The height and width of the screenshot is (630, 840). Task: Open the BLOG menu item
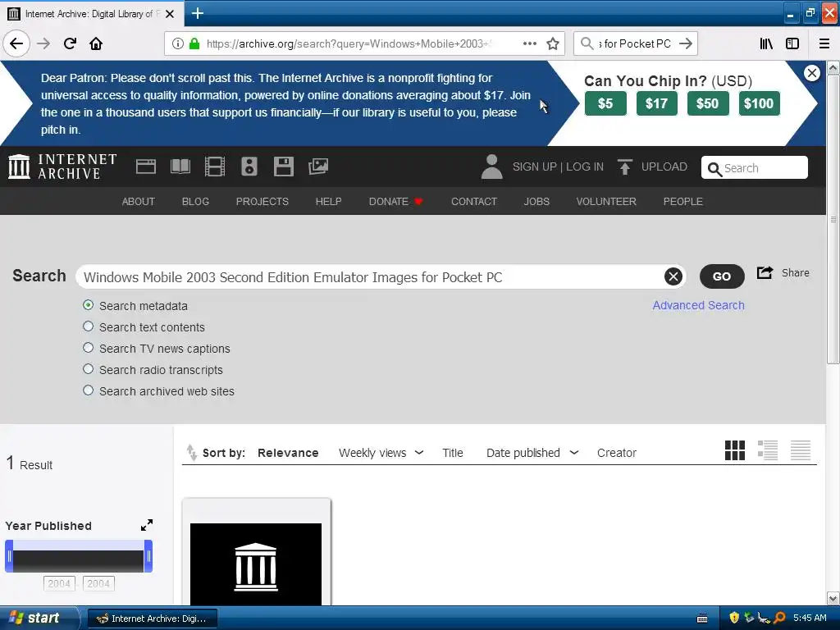click(x=195, y=202)
